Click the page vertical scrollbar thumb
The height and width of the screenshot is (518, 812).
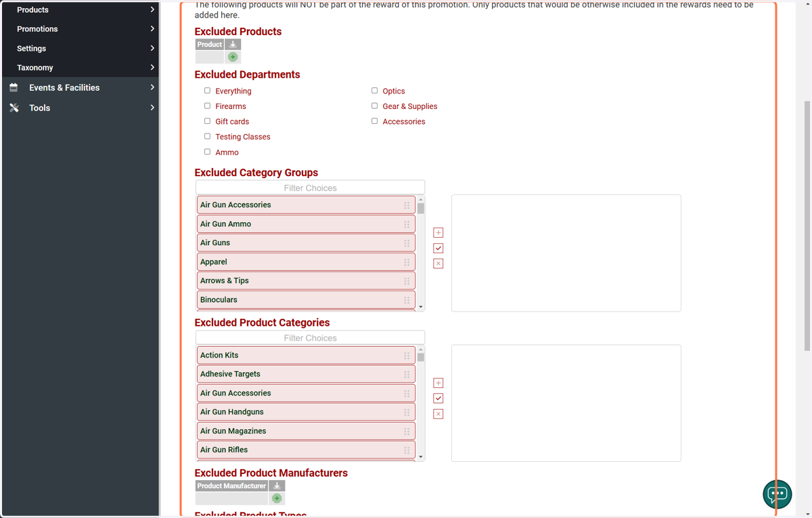pos(807,225)
